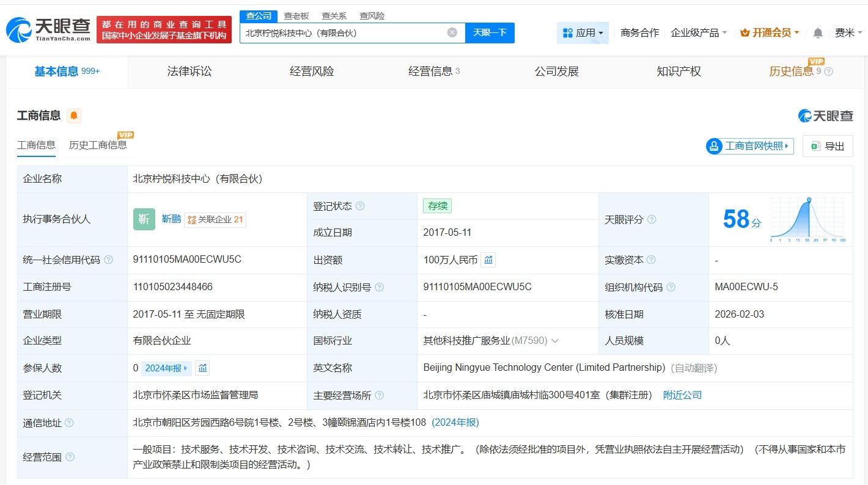
Task: Click the 附近公司 link
Action: (683, 395)
